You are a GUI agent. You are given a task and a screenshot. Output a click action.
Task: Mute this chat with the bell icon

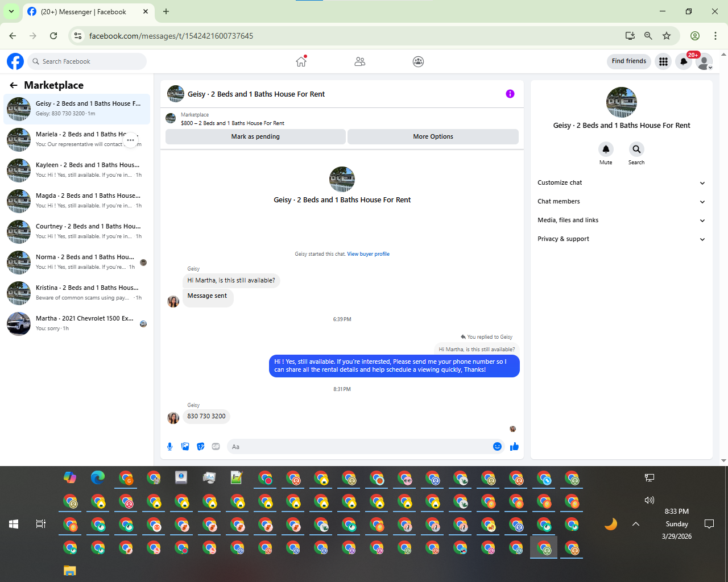coord(606,149)
